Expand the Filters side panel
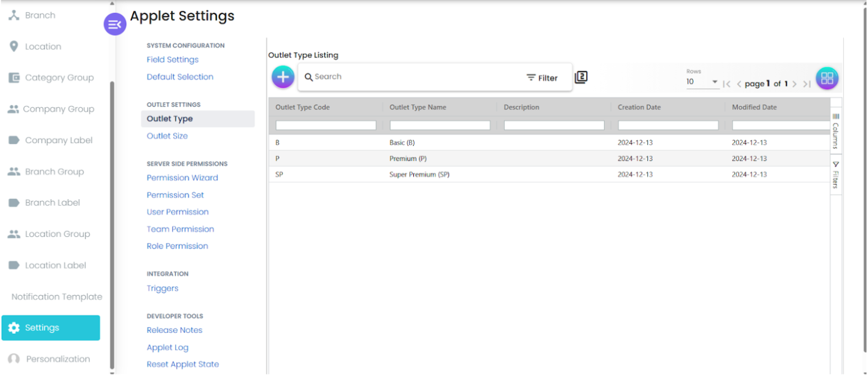This screenshot has width=868, height=377. (x=835, y=175)
